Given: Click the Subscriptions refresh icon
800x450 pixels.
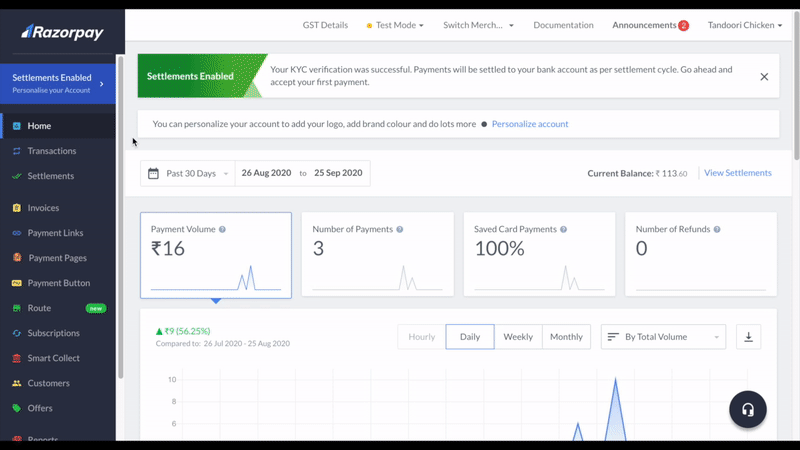Looking at the screenshot, I should coord(16,333).
